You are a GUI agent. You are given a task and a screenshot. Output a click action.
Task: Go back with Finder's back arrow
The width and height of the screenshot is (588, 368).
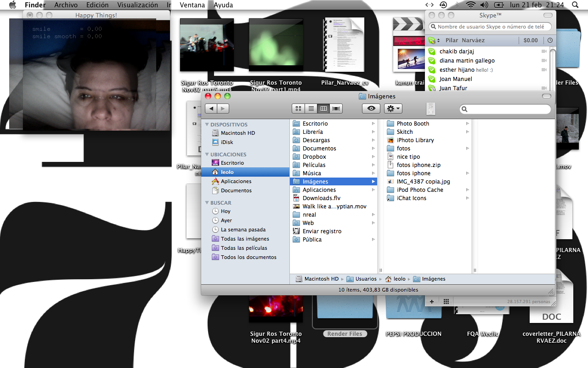click(211, 109)
